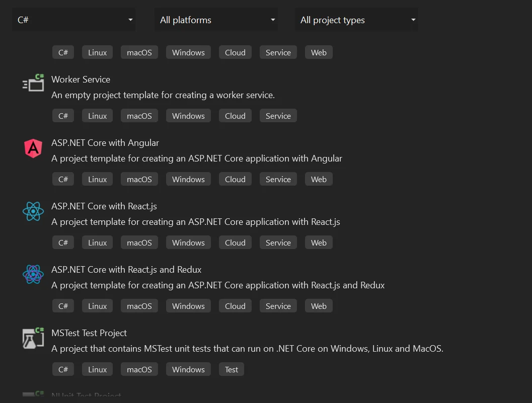Click the Cloud tag under ASP.NET Core with React.js
The height and width of the screenshot is (403, 532).
[235, 243]
